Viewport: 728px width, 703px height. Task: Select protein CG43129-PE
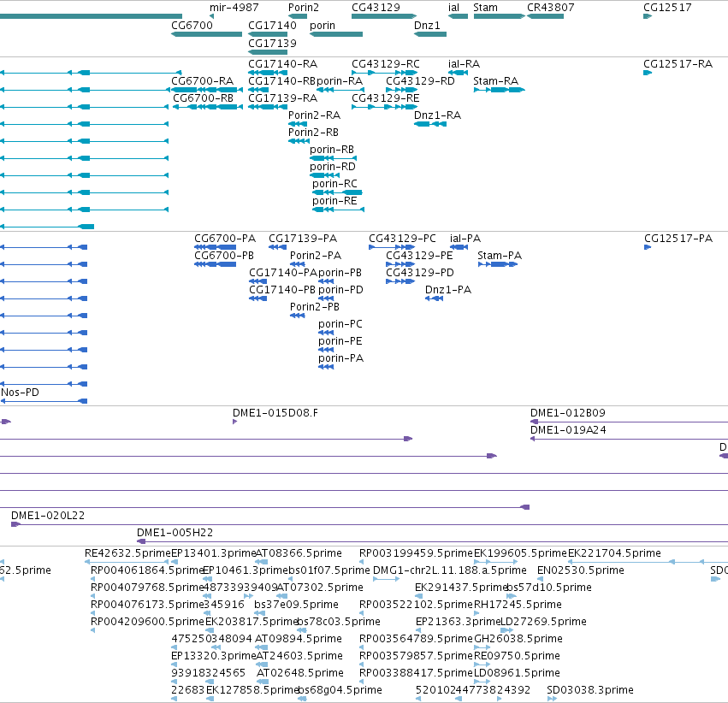coord(400,264)
